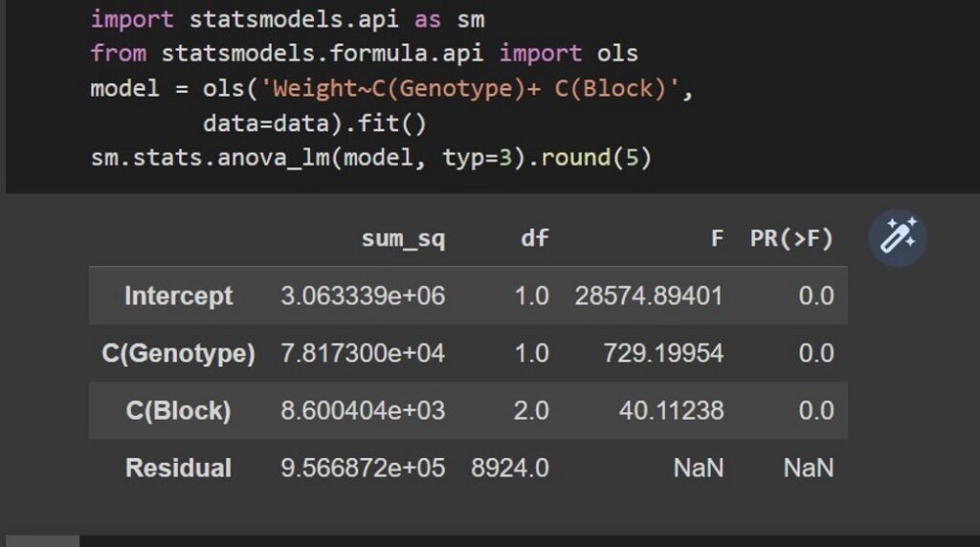Image resolution: width=980 pixels, height=547 pixels.
Task: Click the Residual df value 8924.0
Action: (x=510, y=469)
